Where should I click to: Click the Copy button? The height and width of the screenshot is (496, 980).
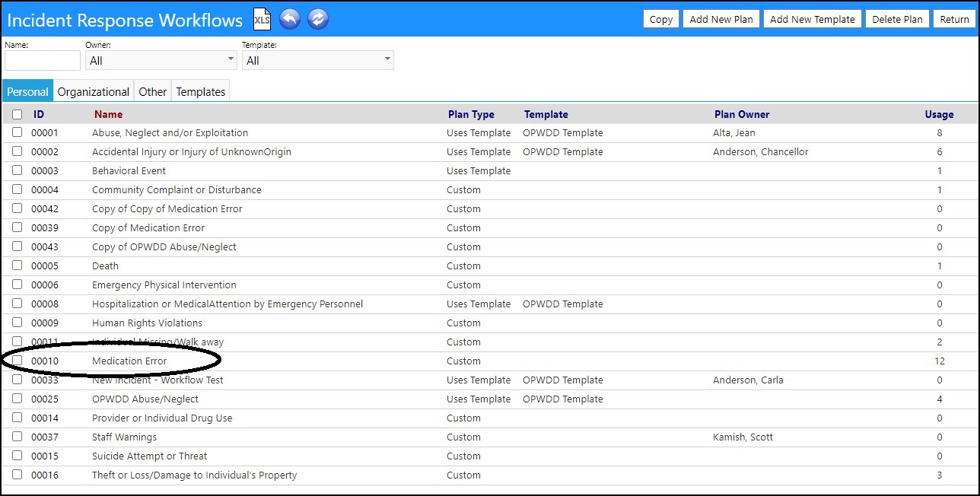click(661, 19)
